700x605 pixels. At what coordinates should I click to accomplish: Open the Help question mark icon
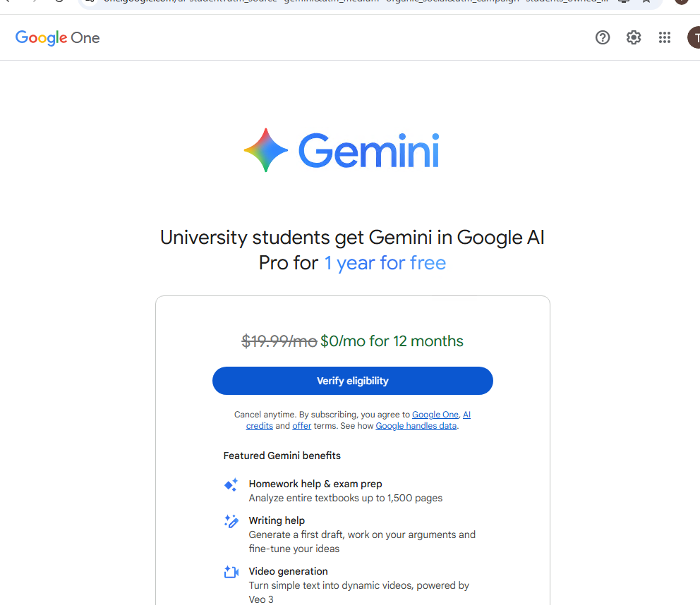[x=603, y=38]
